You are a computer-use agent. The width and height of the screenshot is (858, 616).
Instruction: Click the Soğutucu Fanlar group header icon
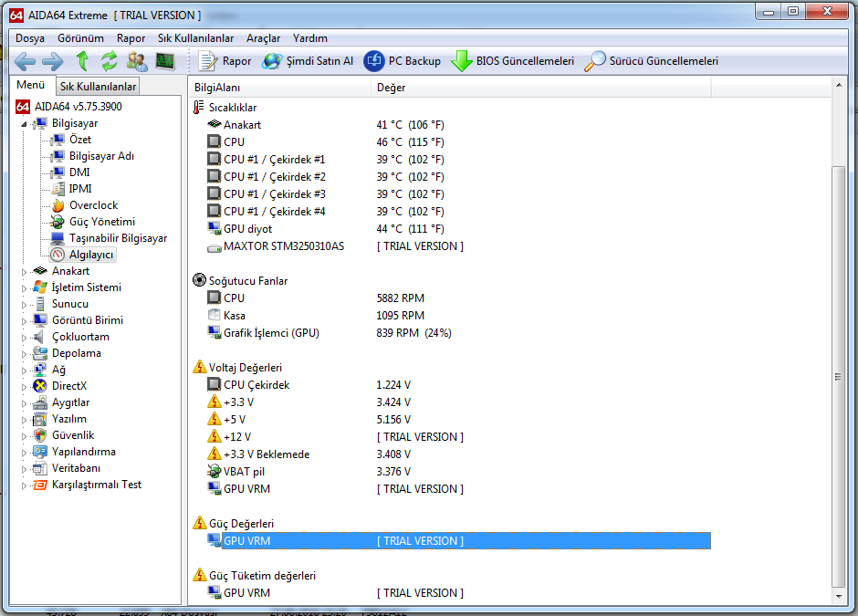coord(199,281)
